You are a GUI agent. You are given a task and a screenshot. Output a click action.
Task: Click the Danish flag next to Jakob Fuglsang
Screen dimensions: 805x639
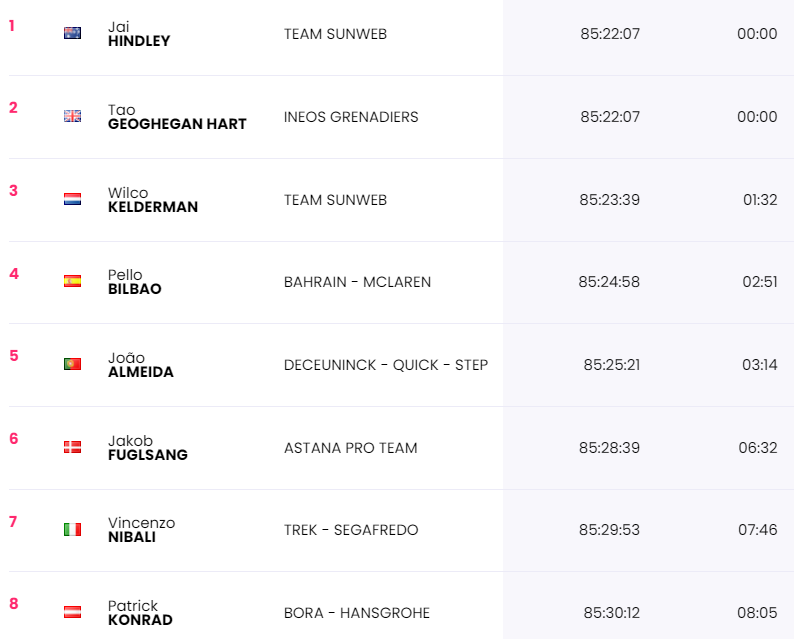(x=72, y=447)
